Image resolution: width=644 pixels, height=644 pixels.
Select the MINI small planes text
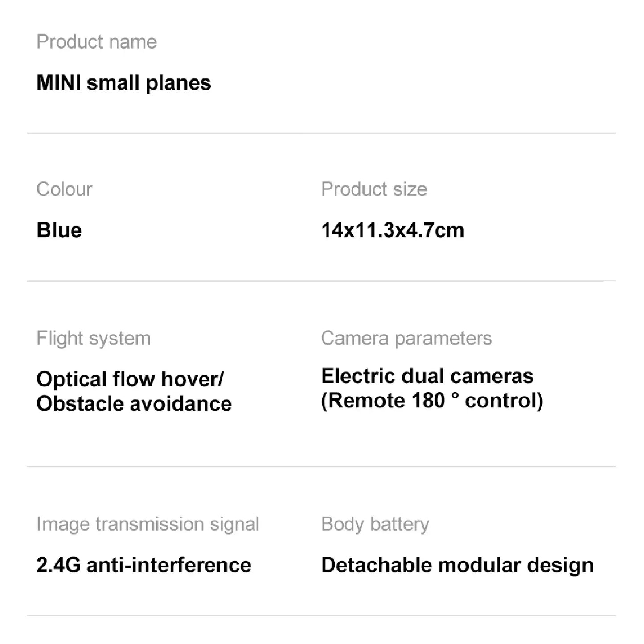coord(123,83)
